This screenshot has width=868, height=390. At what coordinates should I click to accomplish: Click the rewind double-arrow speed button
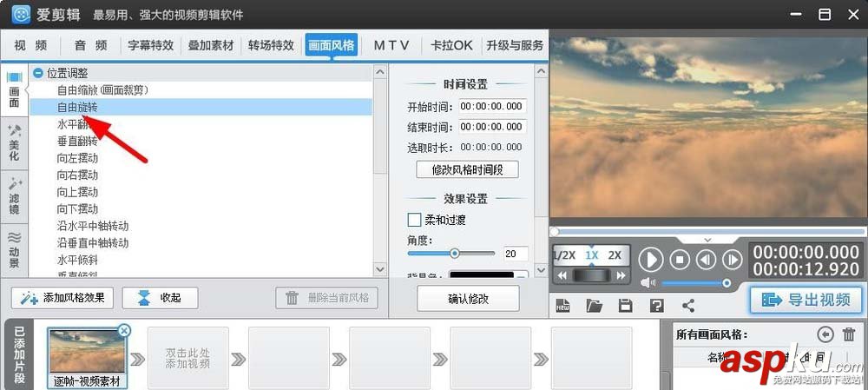tap(562, 275)
